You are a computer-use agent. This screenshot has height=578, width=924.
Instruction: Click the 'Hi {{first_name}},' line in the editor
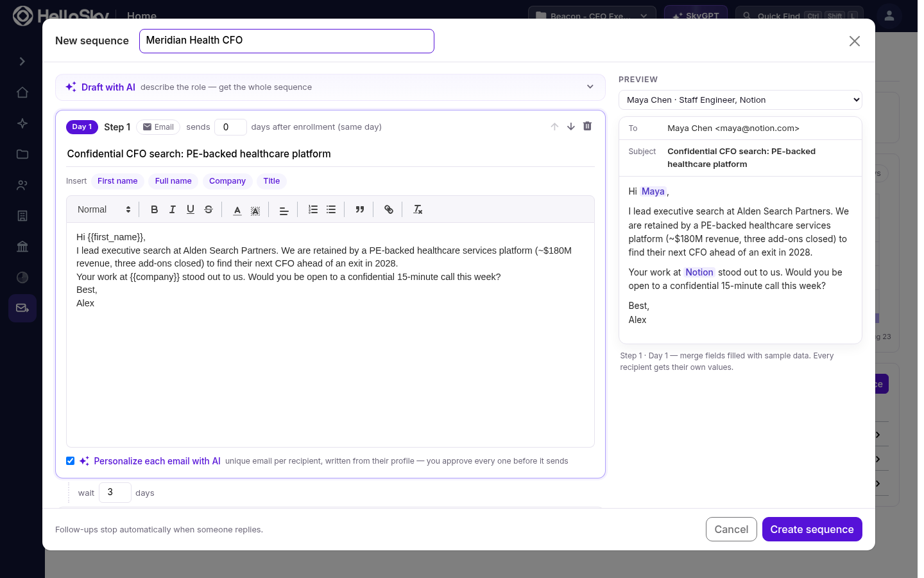tap(111, 238)
